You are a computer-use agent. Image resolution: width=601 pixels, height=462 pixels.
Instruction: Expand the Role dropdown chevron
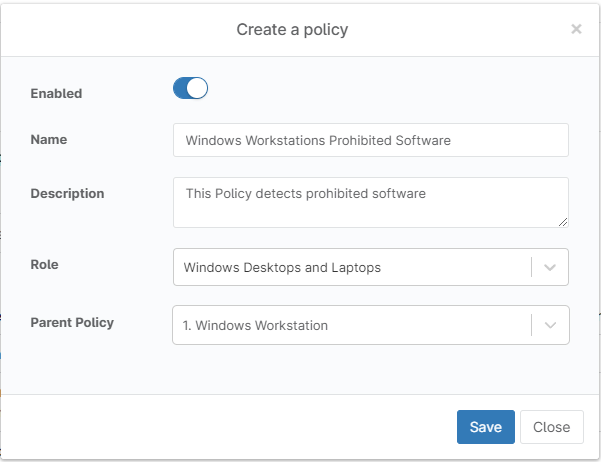point(550,267)
